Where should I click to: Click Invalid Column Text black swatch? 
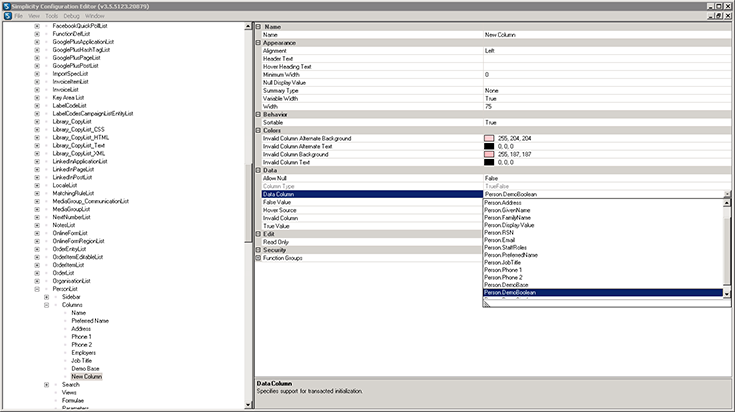[489, 162]
